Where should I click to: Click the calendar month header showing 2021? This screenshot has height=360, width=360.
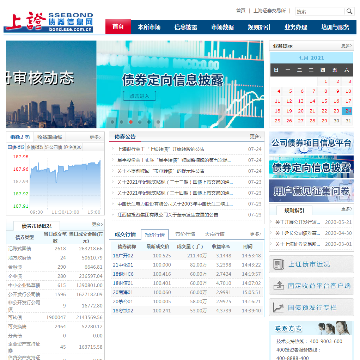(x=311, y=58)
